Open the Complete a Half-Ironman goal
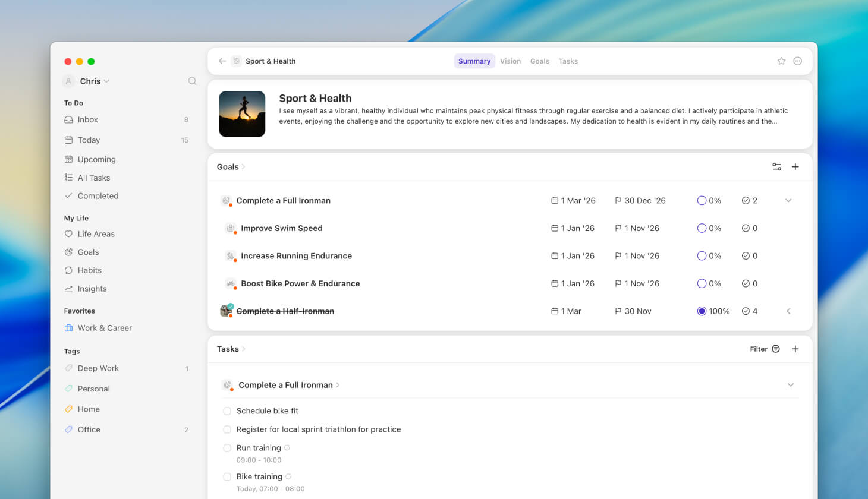The width and height of the screenshot is (868, 499). pyautogui.click(x=285, y=311)
